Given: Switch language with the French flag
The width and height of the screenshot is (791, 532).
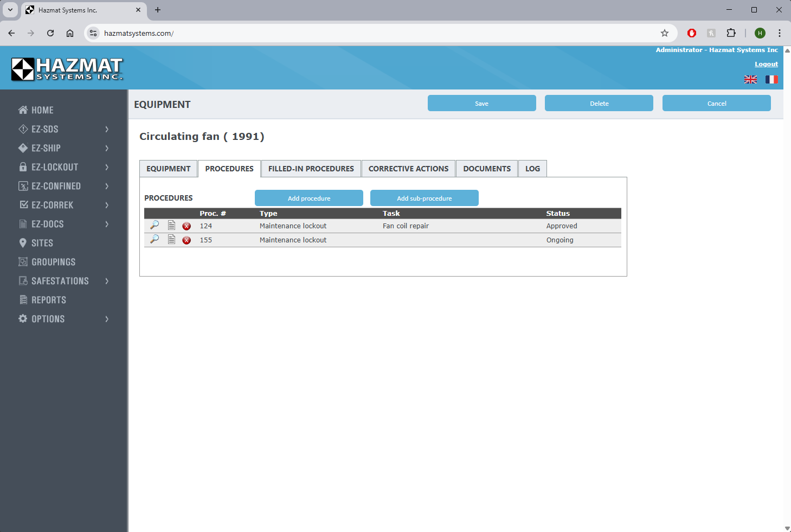Looking at the screenshot, I should [x=771, y=80].
